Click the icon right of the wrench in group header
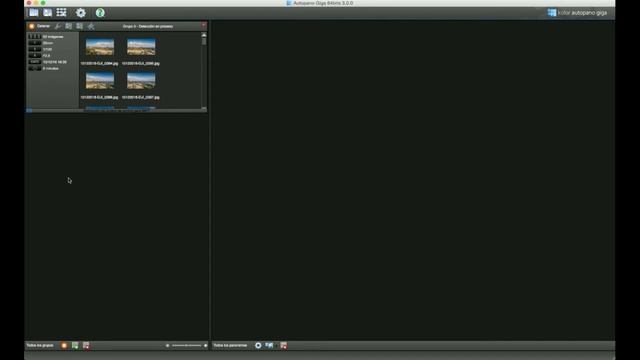The image size is (640, 360). pyautogui.click(x=69, y=26)
